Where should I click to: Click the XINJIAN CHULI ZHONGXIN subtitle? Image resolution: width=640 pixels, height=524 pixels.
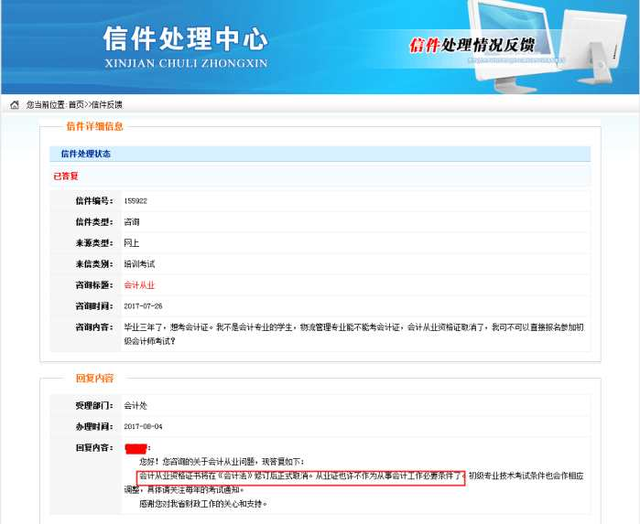[185, 63]
